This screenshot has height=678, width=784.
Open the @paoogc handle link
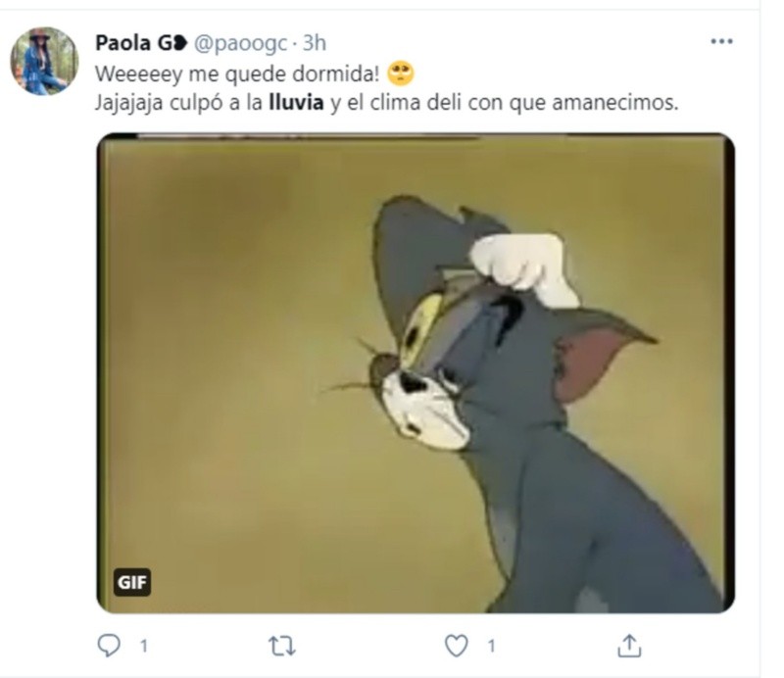click(240, 44)
